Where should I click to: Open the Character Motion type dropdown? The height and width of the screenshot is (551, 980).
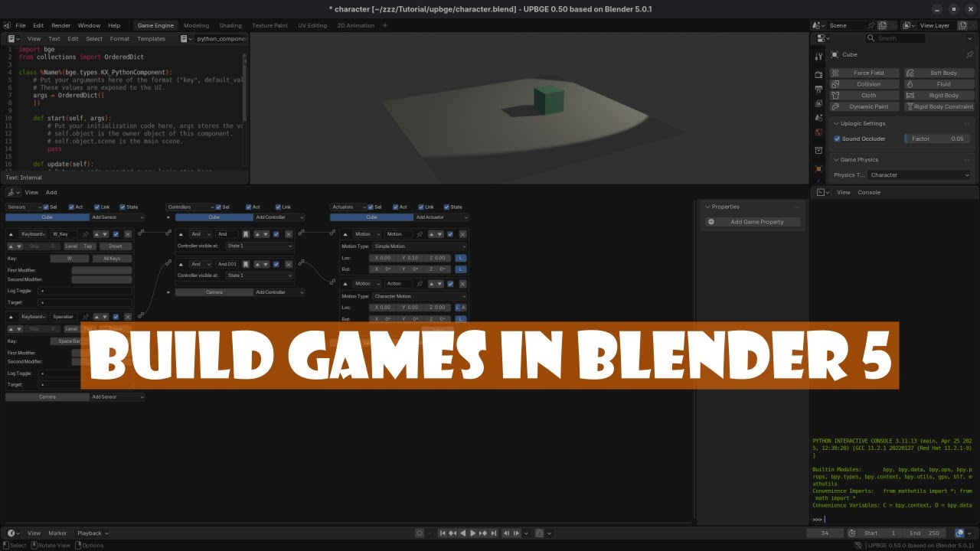(420, 296)
